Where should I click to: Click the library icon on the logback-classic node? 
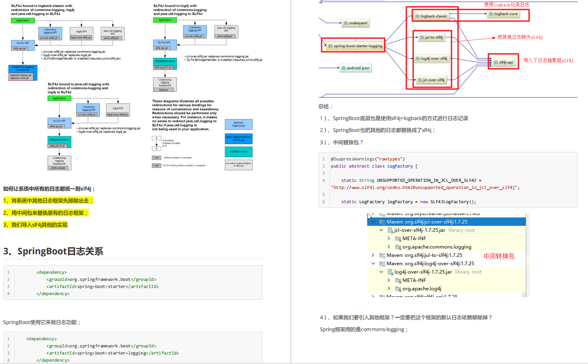tap(418, 16)
